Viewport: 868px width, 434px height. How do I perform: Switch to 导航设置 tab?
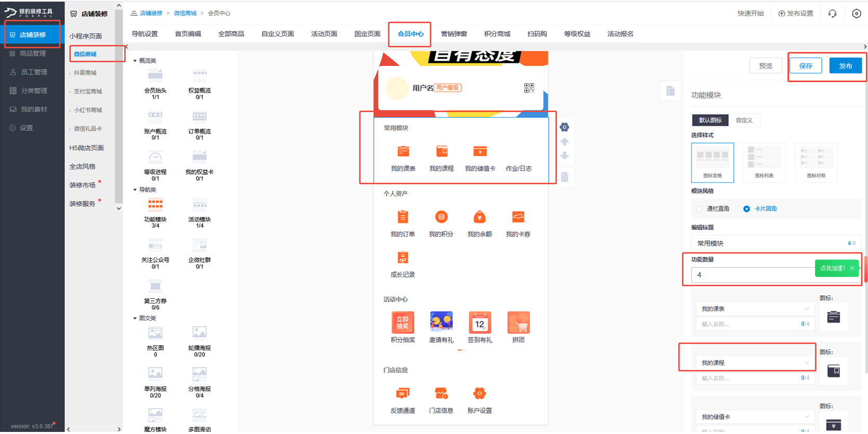[144, 34]
